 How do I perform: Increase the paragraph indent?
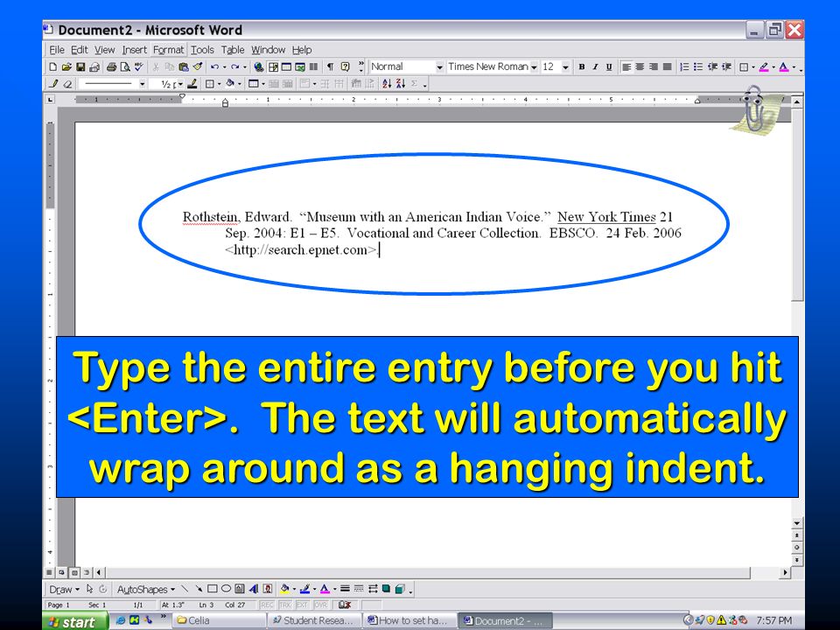coord(726,67)
